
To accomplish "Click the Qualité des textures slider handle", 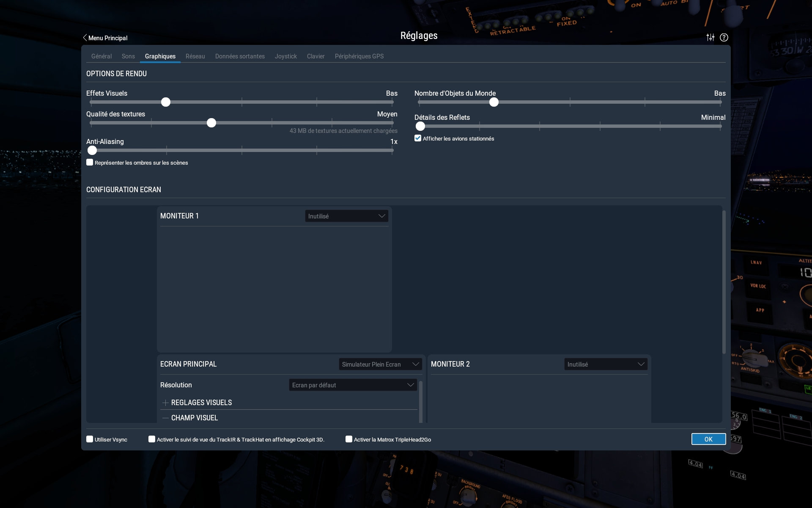I will [x=211, y=123].
